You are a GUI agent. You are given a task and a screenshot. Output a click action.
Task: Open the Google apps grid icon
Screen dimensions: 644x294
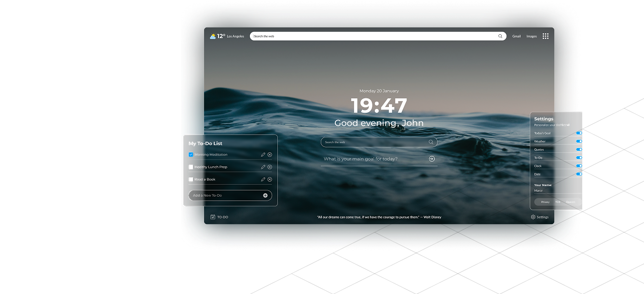pos(546,36)
